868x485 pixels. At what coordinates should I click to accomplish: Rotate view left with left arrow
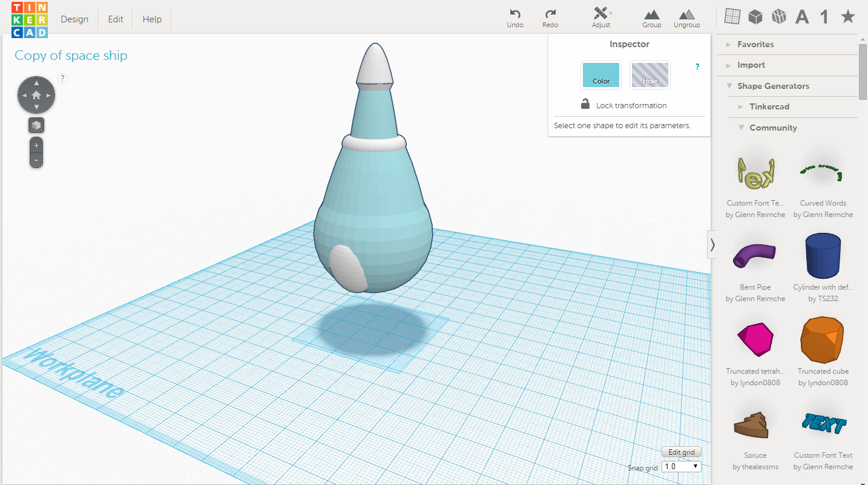click(x=24, y=96)
